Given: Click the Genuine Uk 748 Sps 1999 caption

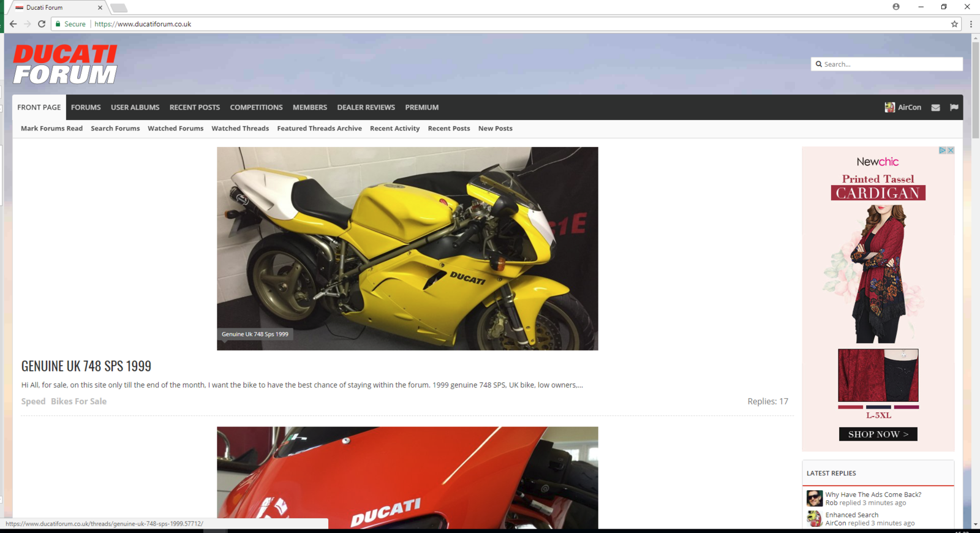Looking at the screenshot, I should click(255, 334).
